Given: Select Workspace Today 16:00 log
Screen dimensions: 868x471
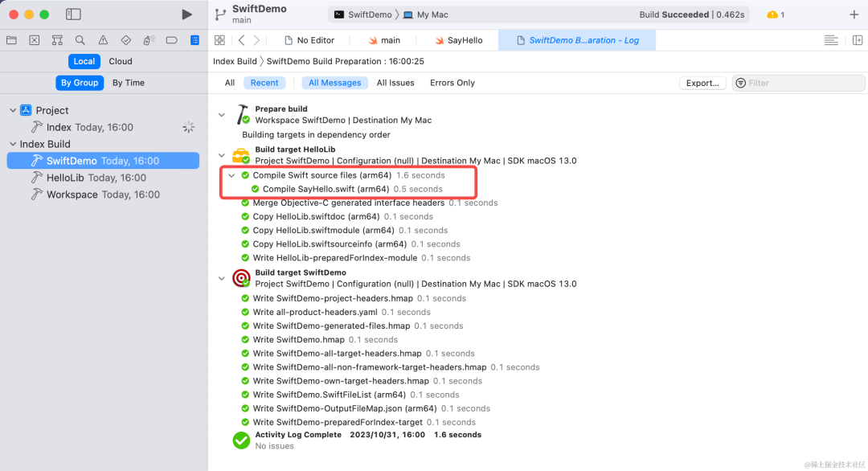Looking at the screenshot, I should [103, 195].
